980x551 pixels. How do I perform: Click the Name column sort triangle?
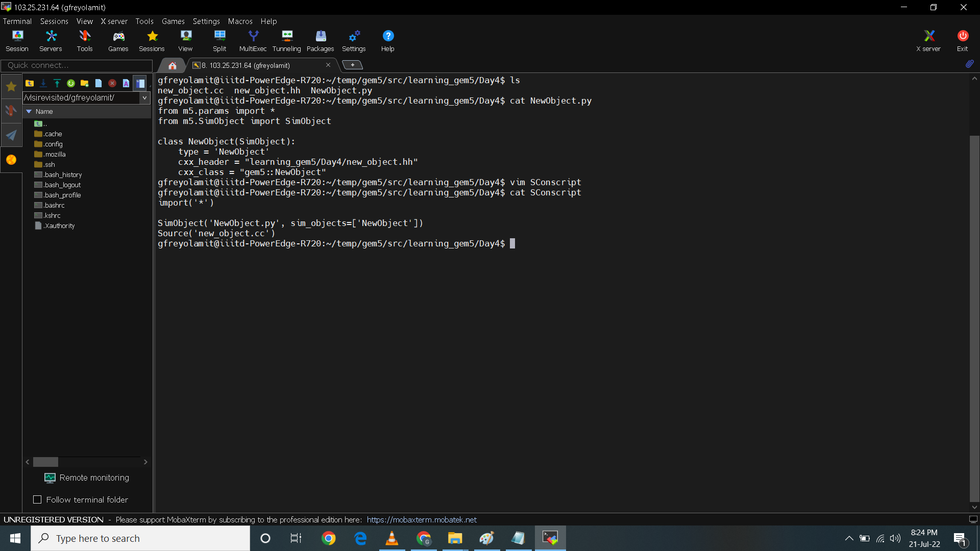point(29,111)
